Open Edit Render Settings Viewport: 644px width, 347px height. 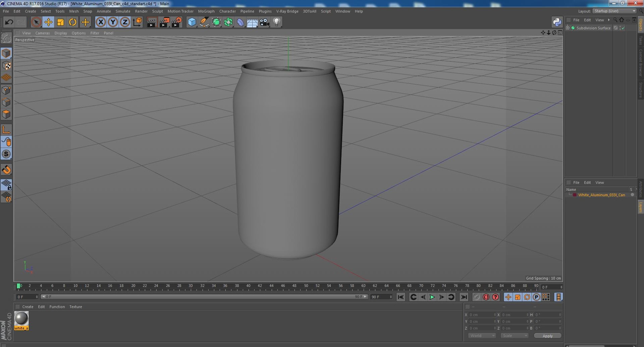pos(176,22)
